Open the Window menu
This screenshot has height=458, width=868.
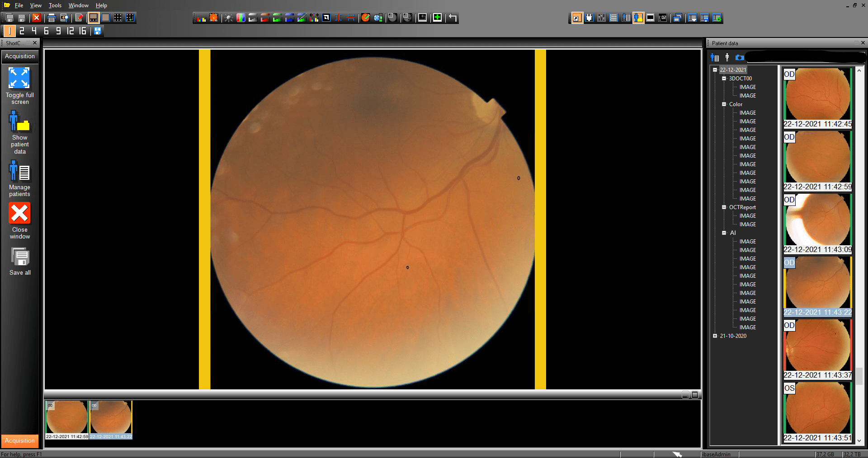pos(78,5)
